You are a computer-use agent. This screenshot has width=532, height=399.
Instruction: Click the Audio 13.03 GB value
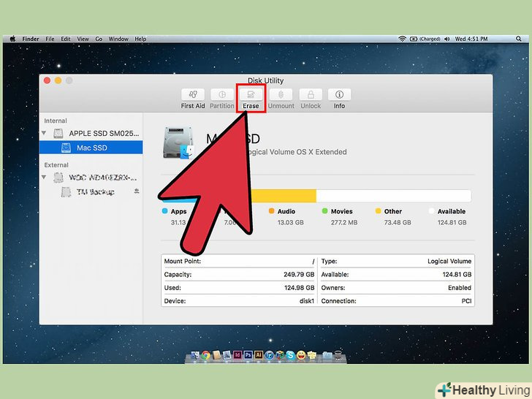click(x=290, y=223)
